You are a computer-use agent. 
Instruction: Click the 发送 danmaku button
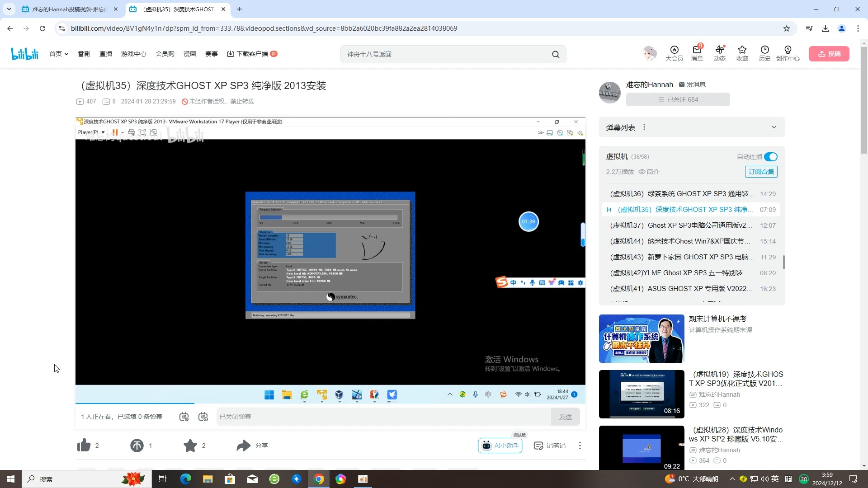[565, 417]
